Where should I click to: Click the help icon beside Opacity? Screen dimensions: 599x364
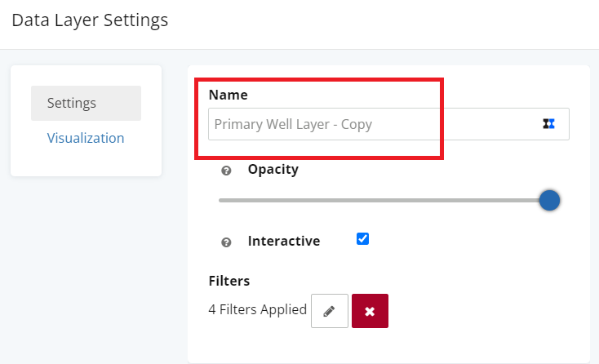click(226, 171)
